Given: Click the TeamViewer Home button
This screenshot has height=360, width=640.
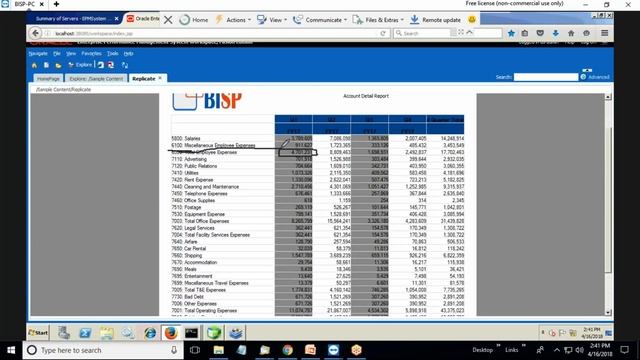Looking at the screenshot, I should pos(193,20).
